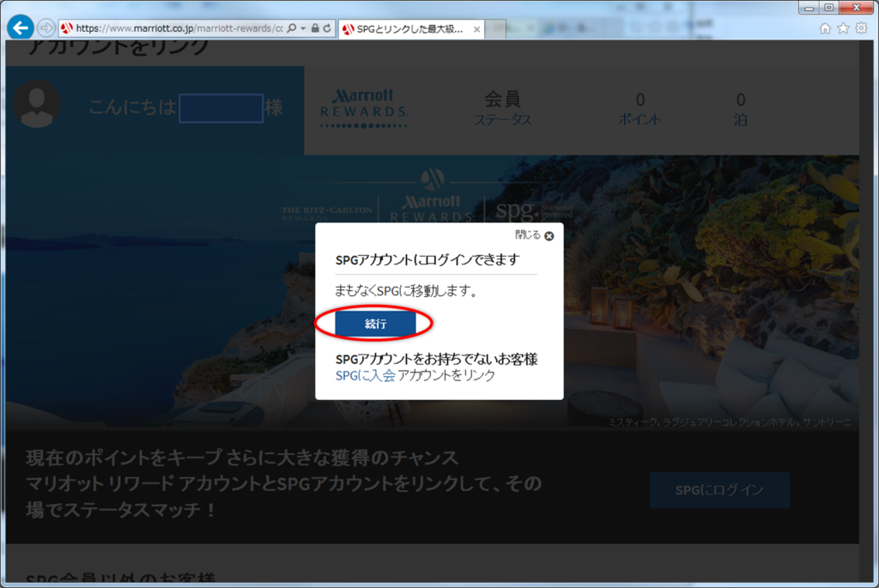
Task: Click the SPGに入会 link
Action: pyautogui.click(x=365, y=375)
